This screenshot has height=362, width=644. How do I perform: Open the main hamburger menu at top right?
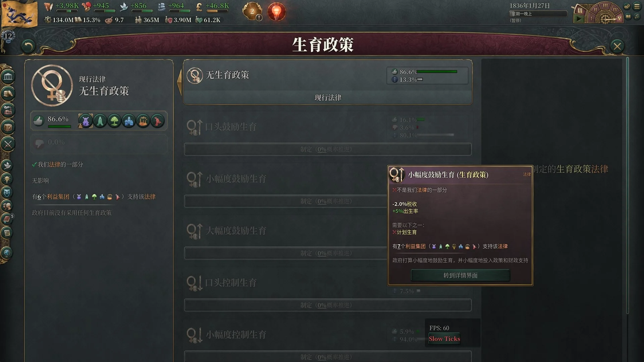[x=637, y=6]
